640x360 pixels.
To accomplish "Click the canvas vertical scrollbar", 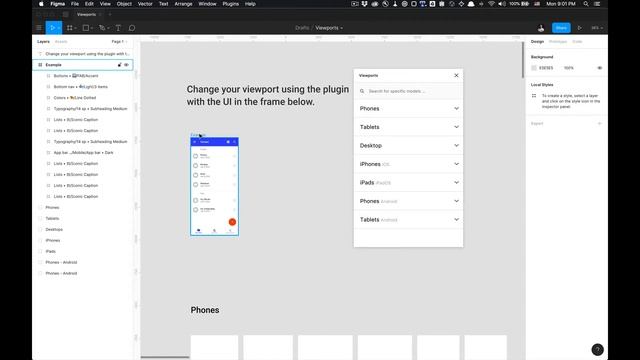I will click(x=522, y=60).
